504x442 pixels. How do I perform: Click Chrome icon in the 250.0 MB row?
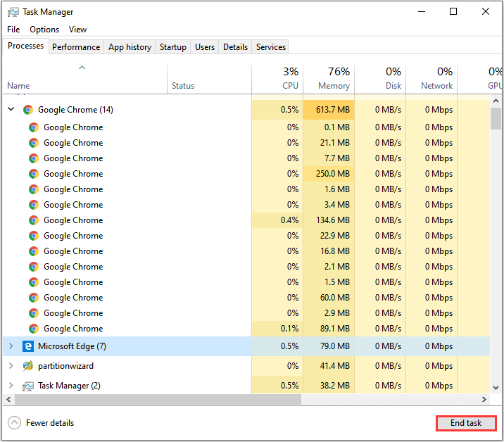pyautogui.click(x=34, y=174)
